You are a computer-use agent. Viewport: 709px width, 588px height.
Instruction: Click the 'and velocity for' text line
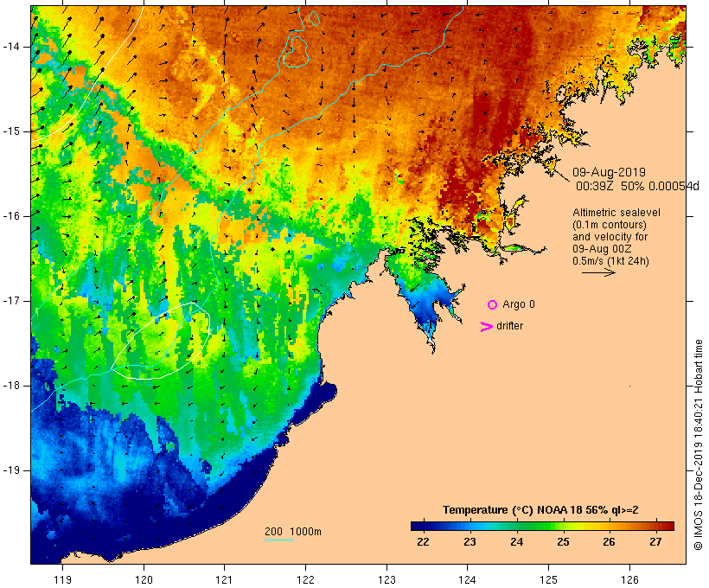610,237
